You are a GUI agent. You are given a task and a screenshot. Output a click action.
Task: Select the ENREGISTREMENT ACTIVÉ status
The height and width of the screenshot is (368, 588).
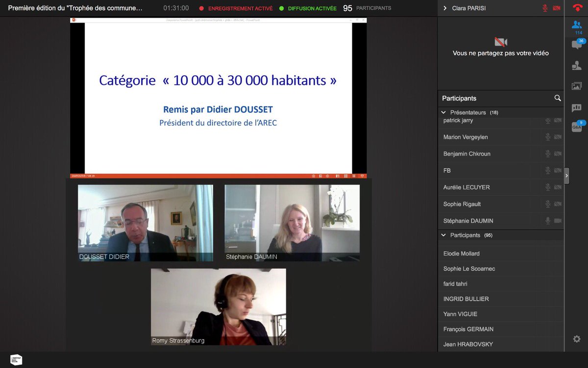(236, 8)
